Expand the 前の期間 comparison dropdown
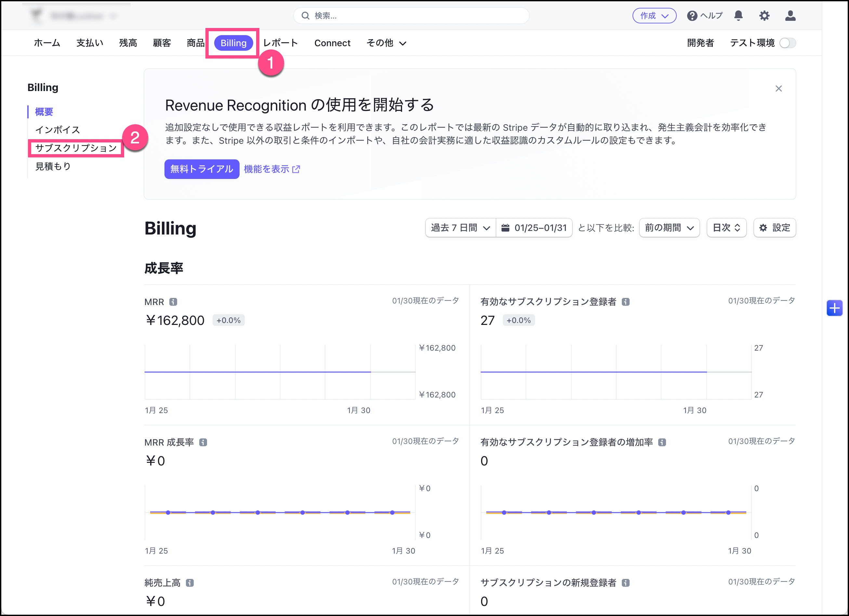Viewport: 849px width, 616px height. (x=669, y=228)
